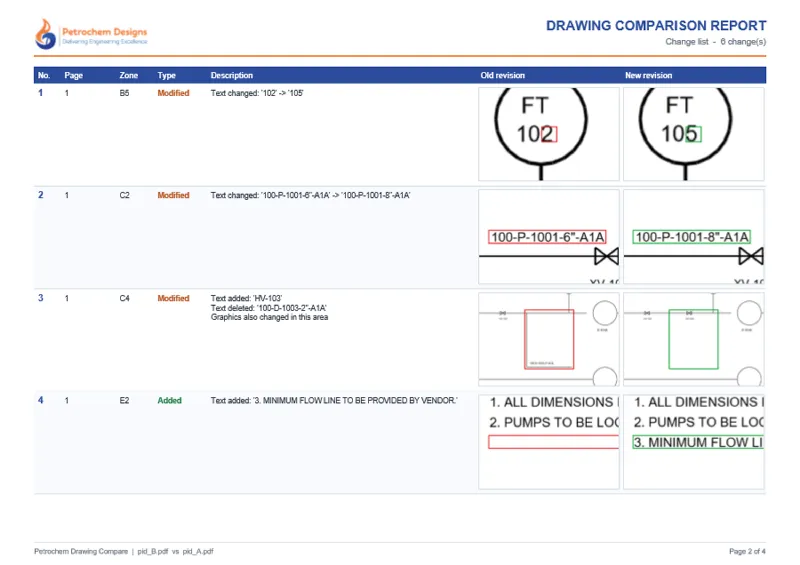Click the green Added type label
Image resolution: width=800 pixels, height=565 pixels.
click(169, 401)
